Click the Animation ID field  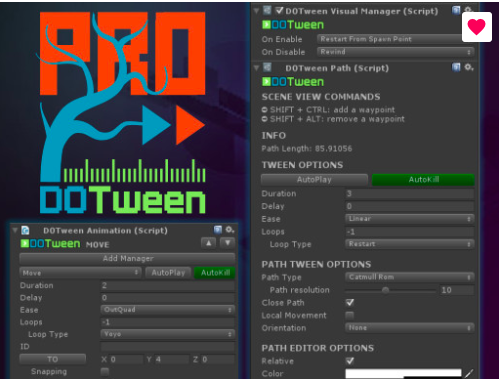pos(168,347)
